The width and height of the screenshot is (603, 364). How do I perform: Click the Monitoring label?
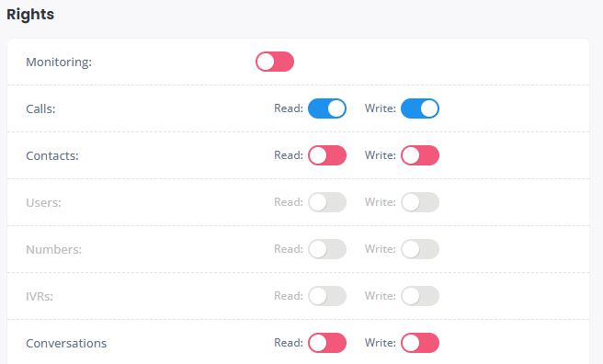pyautogui.click(x=59, y=62)
